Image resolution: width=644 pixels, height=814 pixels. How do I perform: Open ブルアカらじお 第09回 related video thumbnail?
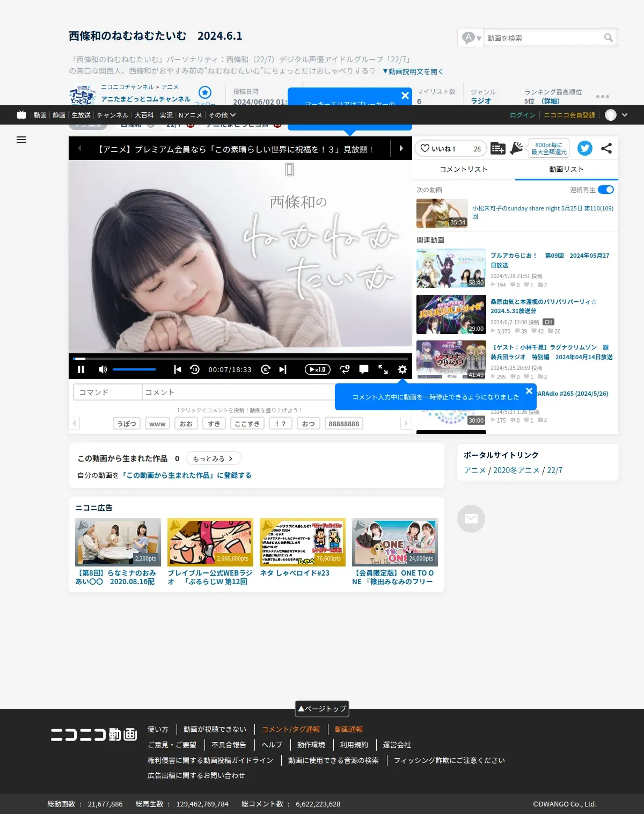(x=451, y=268)
